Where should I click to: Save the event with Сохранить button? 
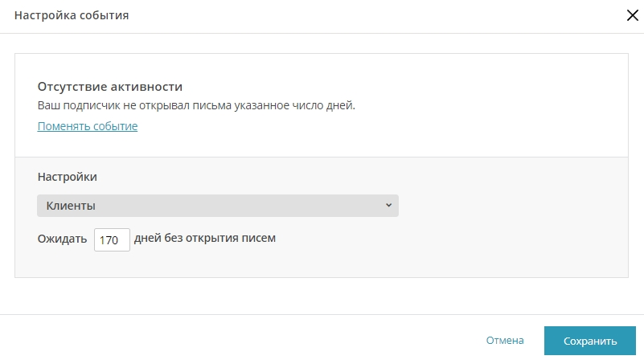pyautogui.click(x=590, y=341)
